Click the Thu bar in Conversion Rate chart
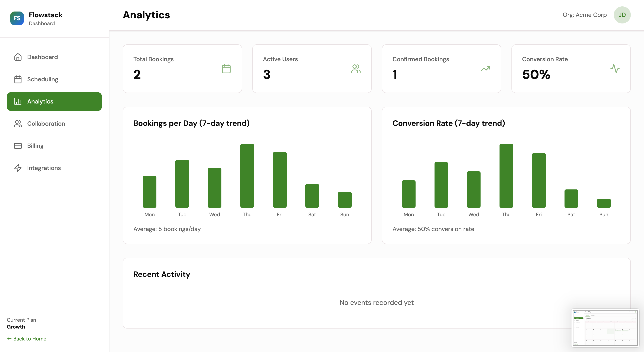Screen dimensions: 644x352 click(x=506, y=176)
